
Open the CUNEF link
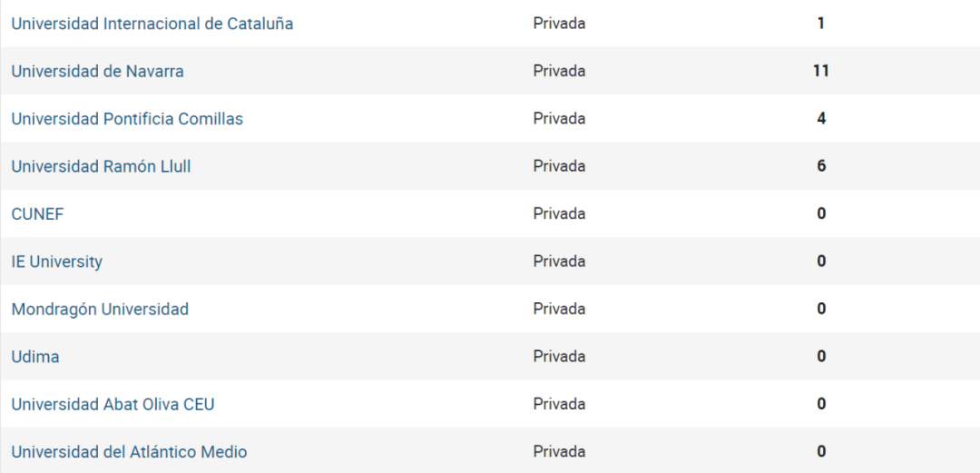coord(37,214)
